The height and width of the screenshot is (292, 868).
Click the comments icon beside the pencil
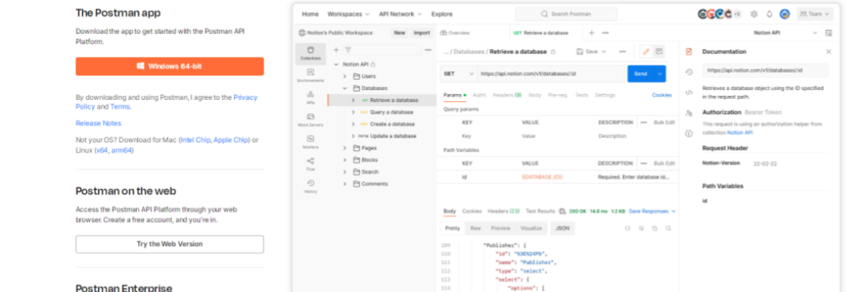[659, 51]
